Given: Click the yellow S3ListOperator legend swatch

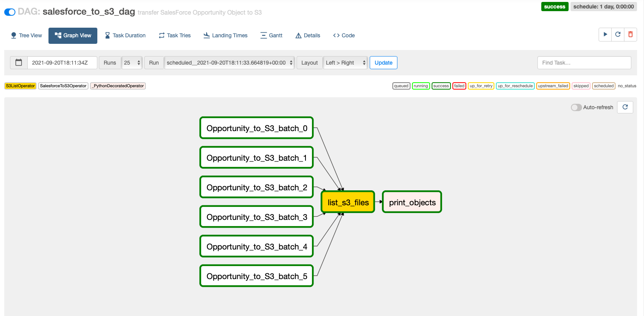Looking at the screenshot, I should pyautogui.click(x=20, y=86).
